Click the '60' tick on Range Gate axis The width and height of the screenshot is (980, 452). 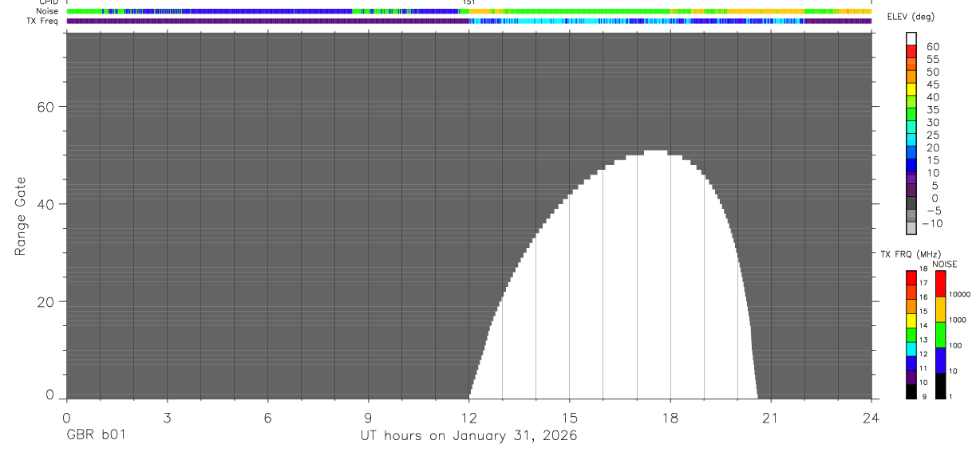coord(46,107)
